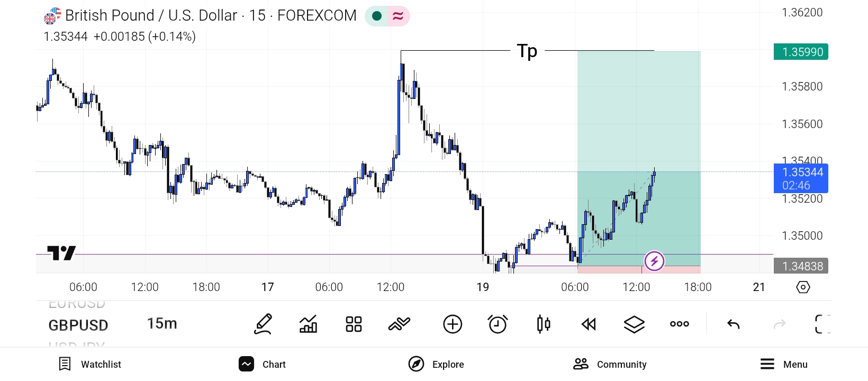Open the Community tab

click(610, 364)
